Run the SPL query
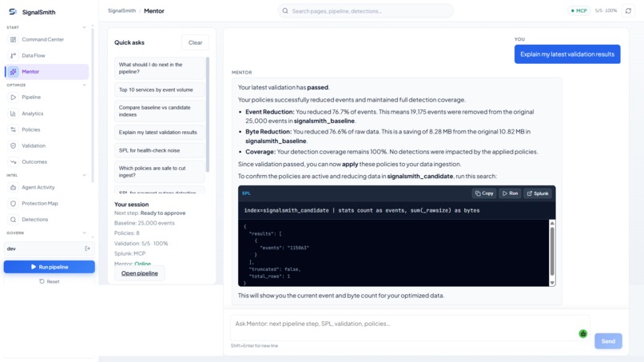Image resolution: width=644 pixels, height=362 pixels. (x=510, y=193)
